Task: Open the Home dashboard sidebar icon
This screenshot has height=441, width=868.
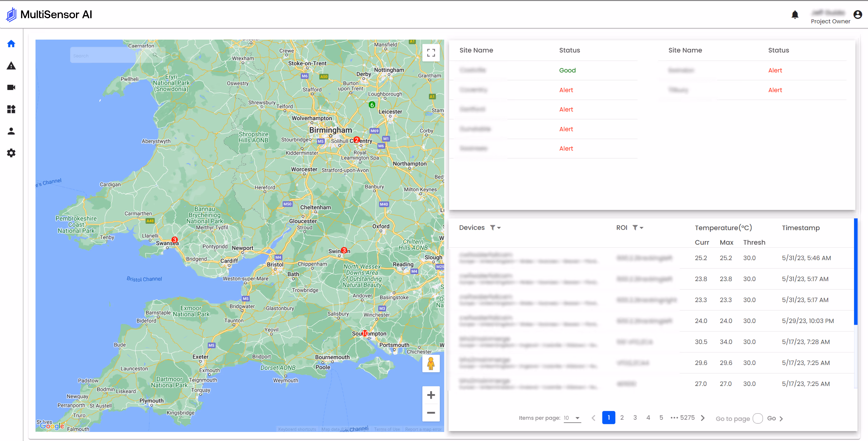Action: [11, 44]
